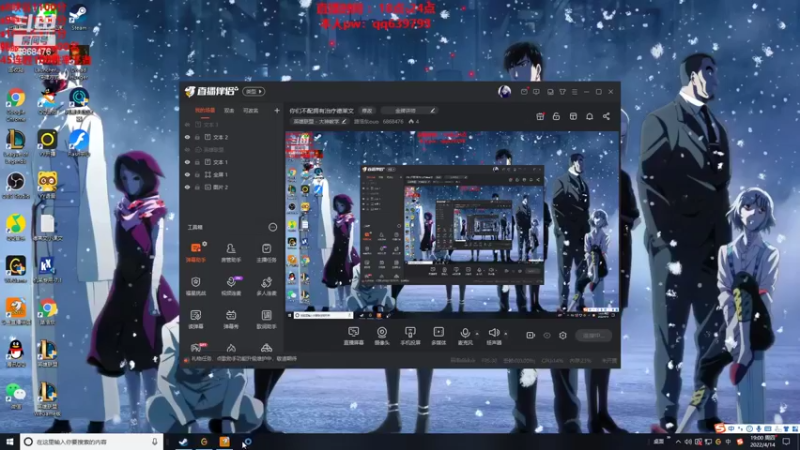The image size is (800, 450).
Task: Open Steam desktop shortcut
Action: pyautogui.click(x=78, y=16)
